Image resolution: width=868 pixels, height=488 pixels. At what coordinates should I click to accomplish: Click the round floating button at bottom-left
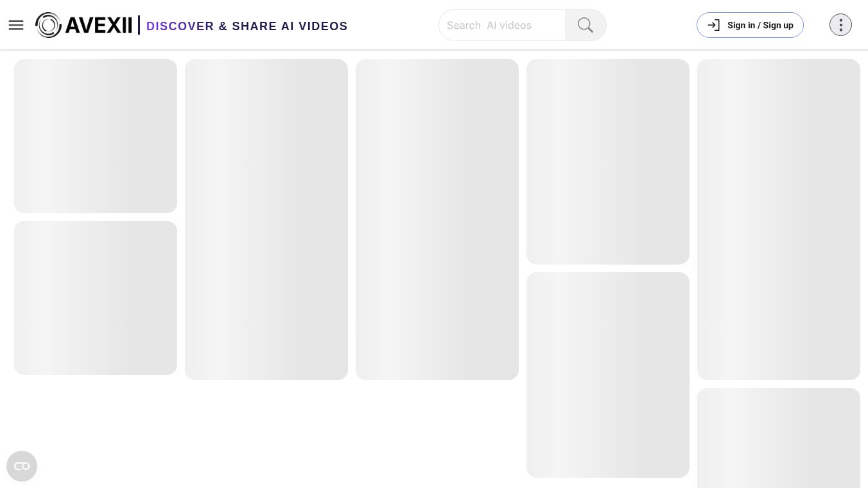[22, 466]
